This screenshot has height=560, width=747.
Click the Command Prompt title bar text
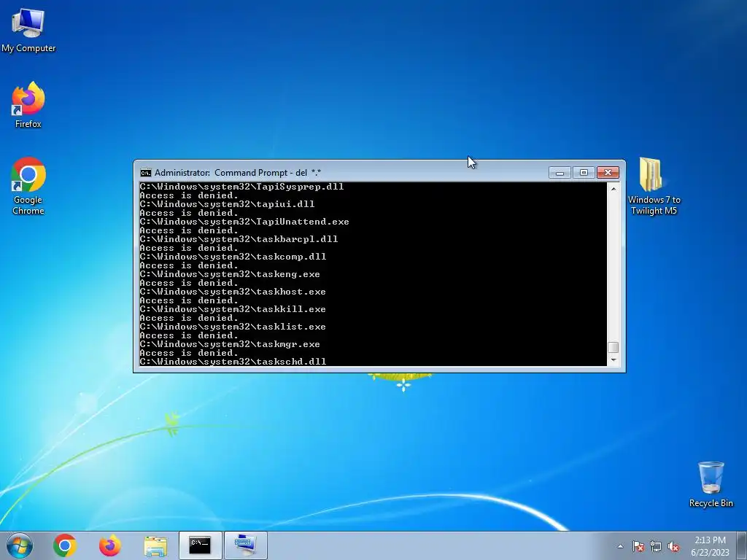coord(238,172)
